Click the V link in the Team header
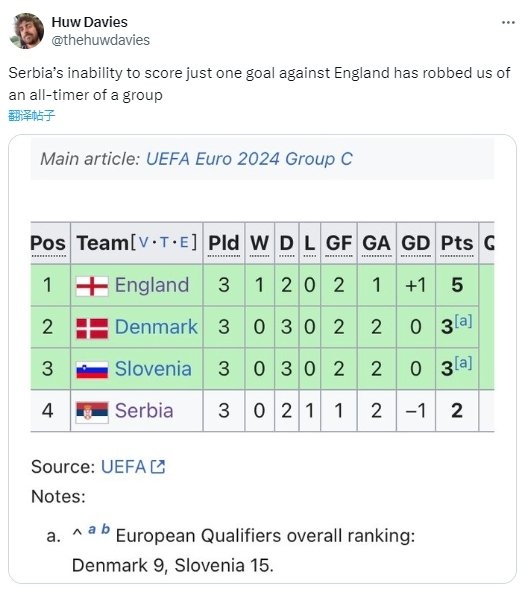Image resolution: width=532 pixels, height=589 pixels. [144, 242]
